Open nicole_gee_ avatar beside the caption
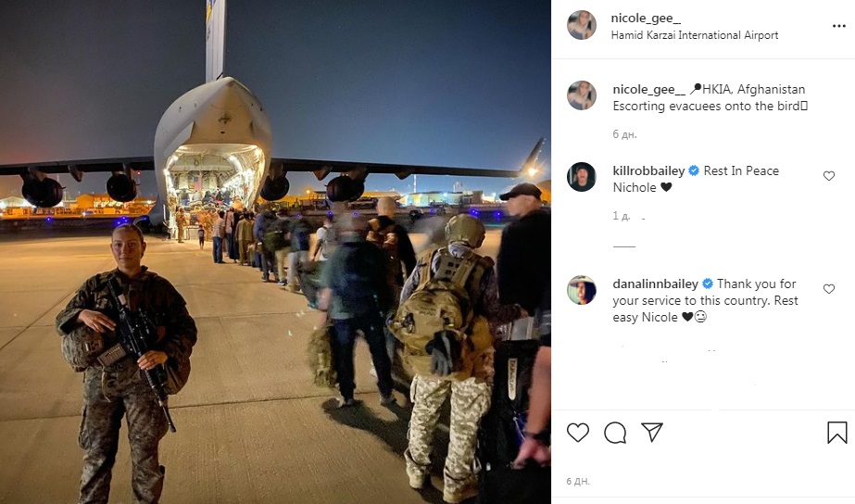855x504 pixels. (581, 95)
